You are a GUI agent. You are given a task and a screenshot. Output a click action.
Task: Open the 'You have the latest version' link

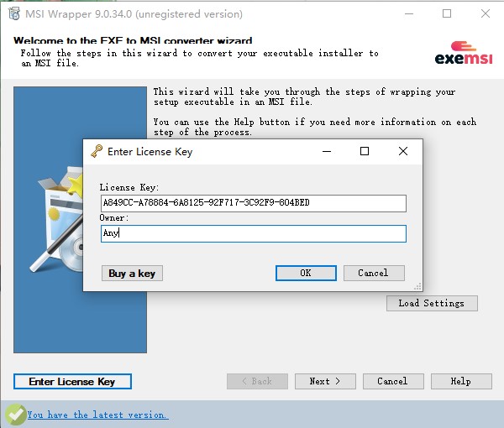(x=97, y=415)
